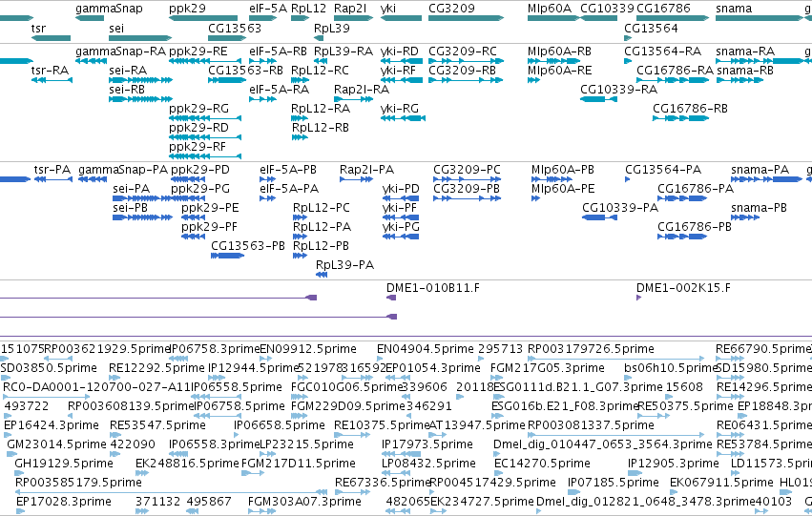Viewport: 812px width, 516px height.
Task: Select the CG13564 gene label
Action: click(x=651, y=29)
